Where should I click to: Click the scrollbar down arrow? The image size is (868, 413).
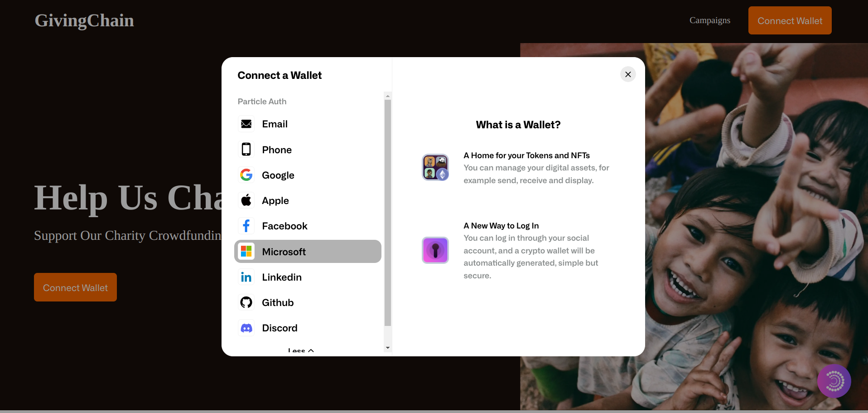(388, 348)
